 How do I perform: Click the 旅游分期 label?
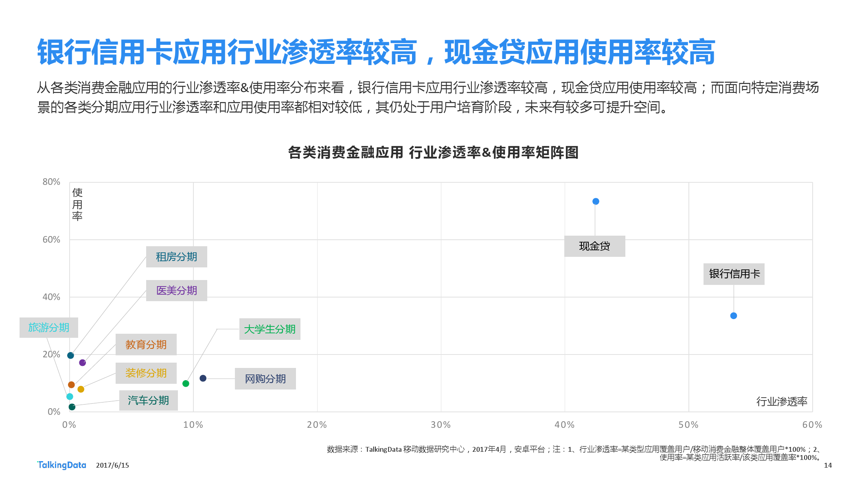[49, 328]
